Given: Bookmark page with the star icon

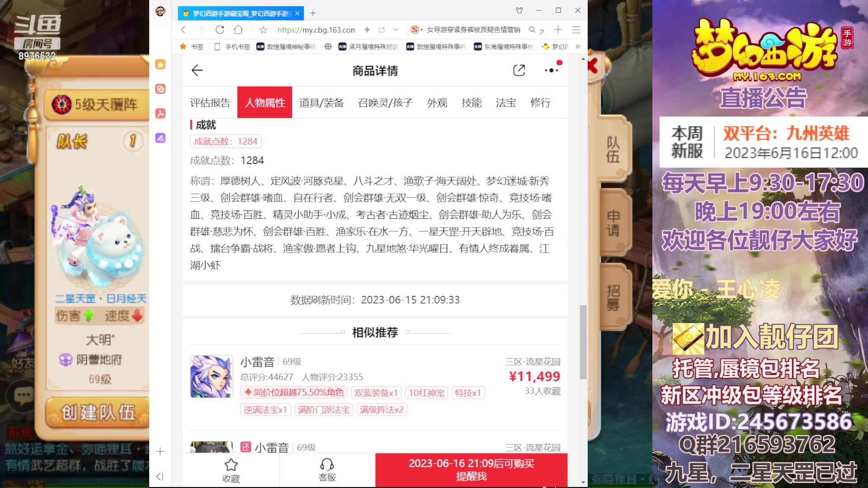Looking at the screenshot, I should point(263,30).
